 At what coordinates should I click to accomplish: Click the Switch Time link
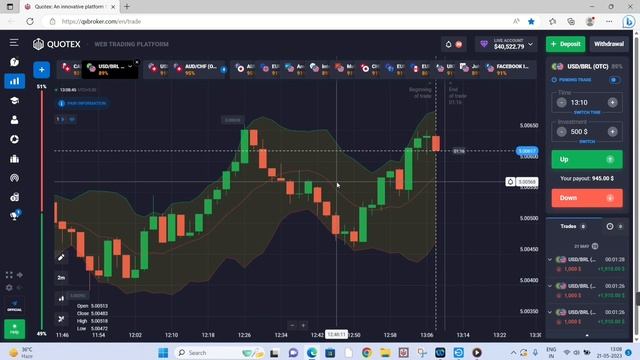pos(587,112)
